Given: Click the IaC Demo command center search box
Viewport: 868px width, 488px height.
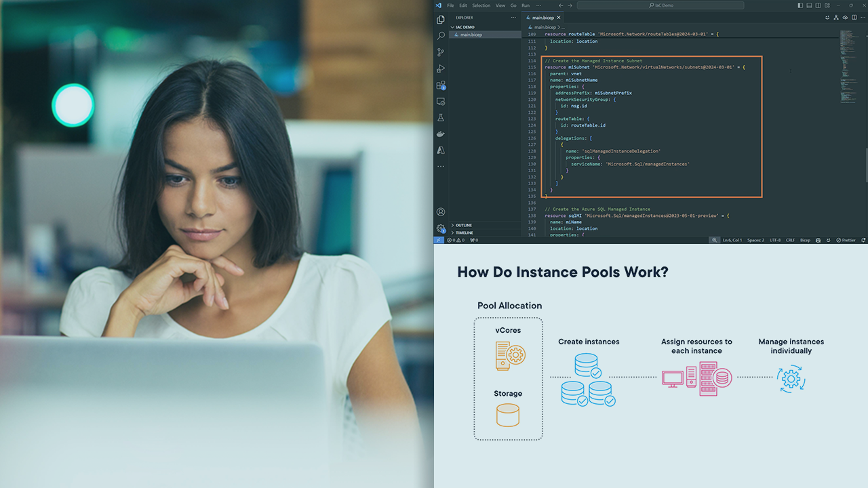Looking at the screenshot, I should (660, 5).
